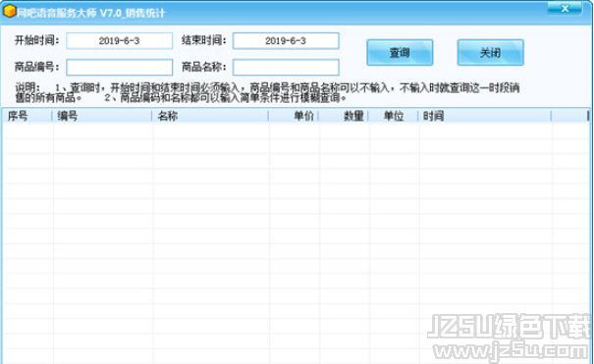Select the 结束时间 end date field

286,41
